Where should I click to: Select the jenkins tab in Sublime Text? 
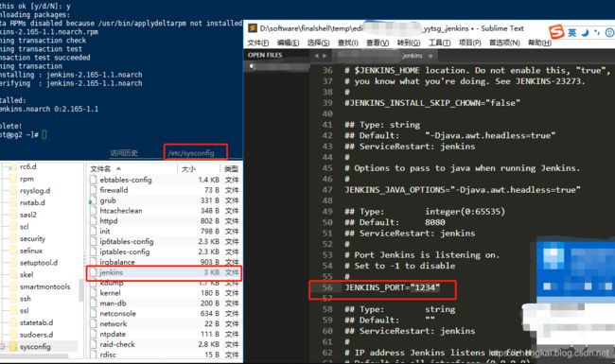click(413, 56)
